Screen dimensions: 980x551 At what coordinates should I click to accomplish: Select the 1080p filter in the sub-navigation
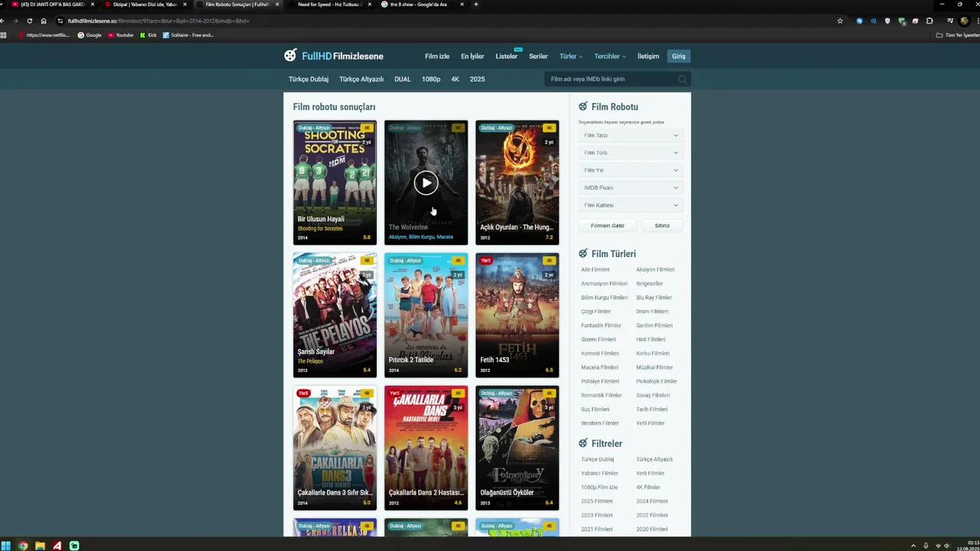[x=431, y=80]
